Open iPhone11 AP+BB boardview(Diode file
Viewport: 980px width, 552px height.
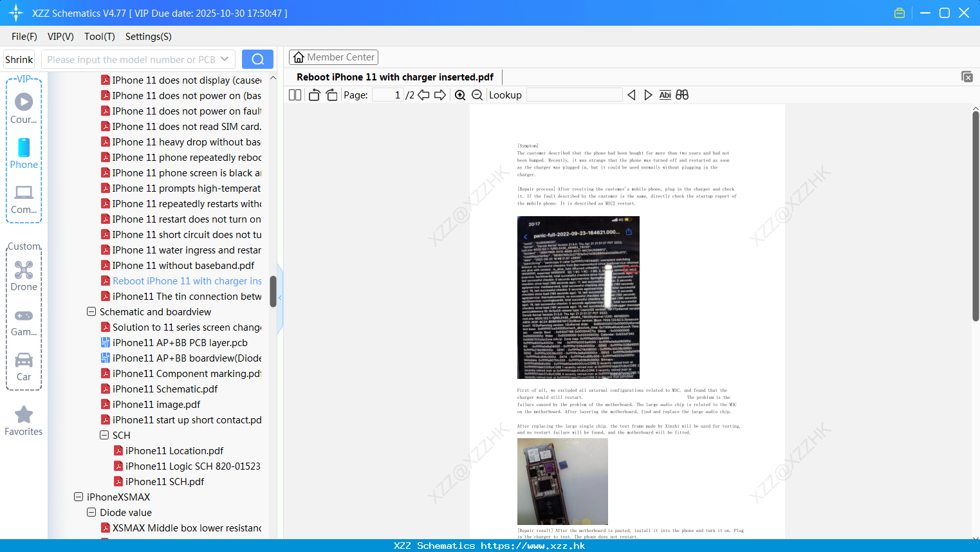coord(187,358)
